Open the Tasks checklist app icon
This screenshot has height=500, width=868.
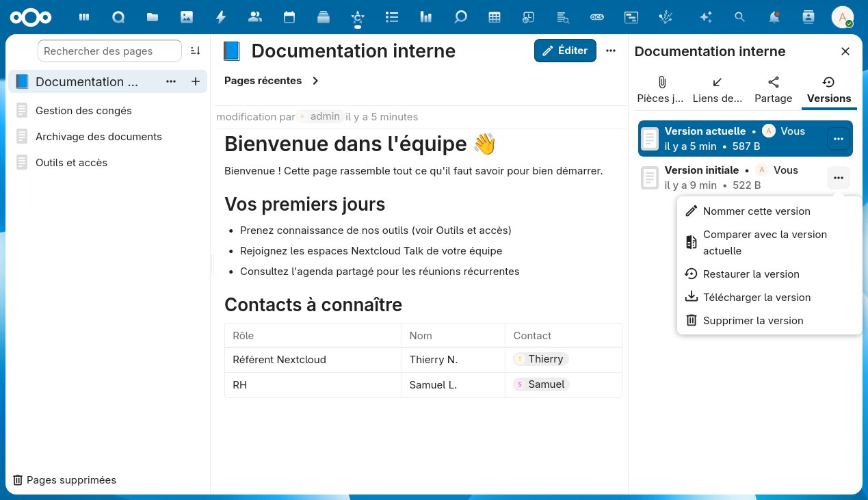pos(392,17)
